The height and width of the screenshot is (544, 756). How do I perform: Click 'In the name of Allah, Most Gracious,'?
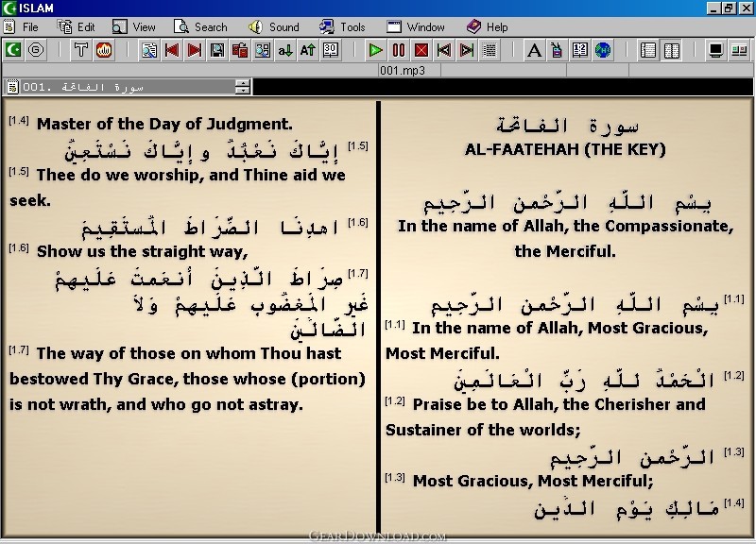559,328
